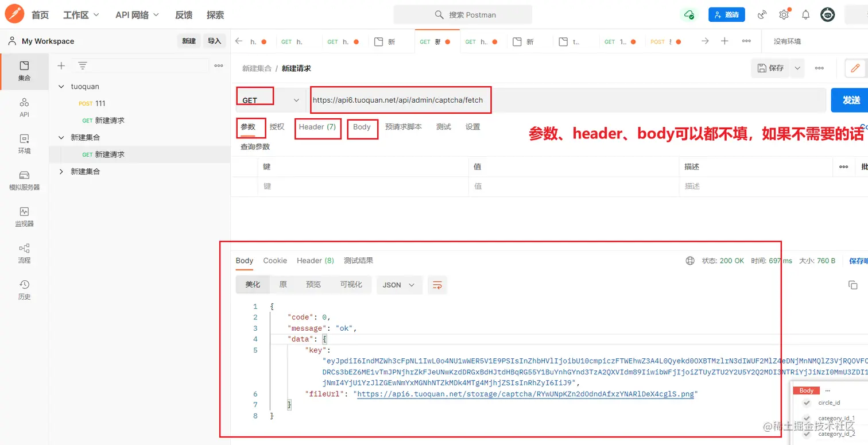
Task: Switch response view to 美化
Action: (253, 285)
